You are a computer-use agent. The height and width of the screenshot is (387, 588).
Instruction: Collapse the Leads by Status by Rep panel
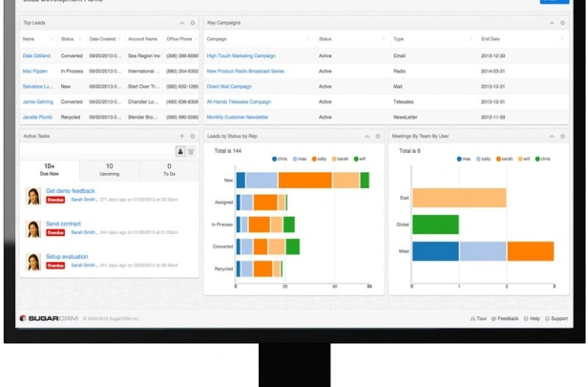[x=367, y=137]
